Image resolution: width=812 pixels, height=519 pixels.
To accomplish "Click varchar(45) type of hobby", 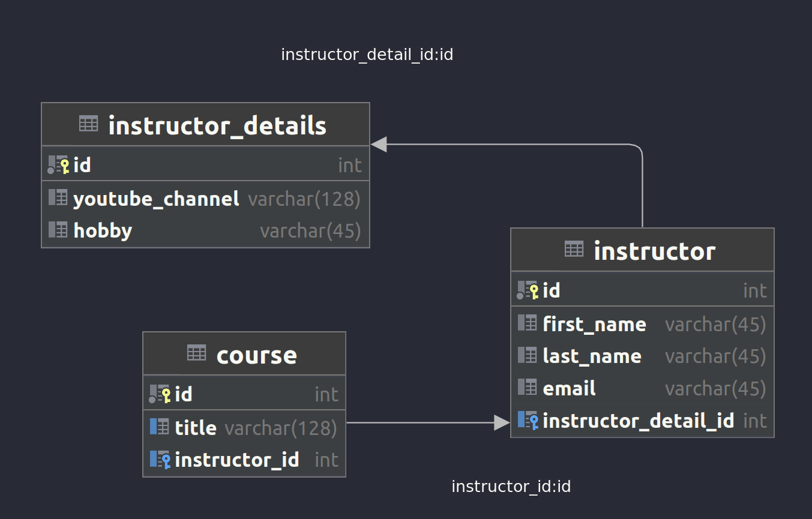I will pyautogui.click(x=310, y=231).
